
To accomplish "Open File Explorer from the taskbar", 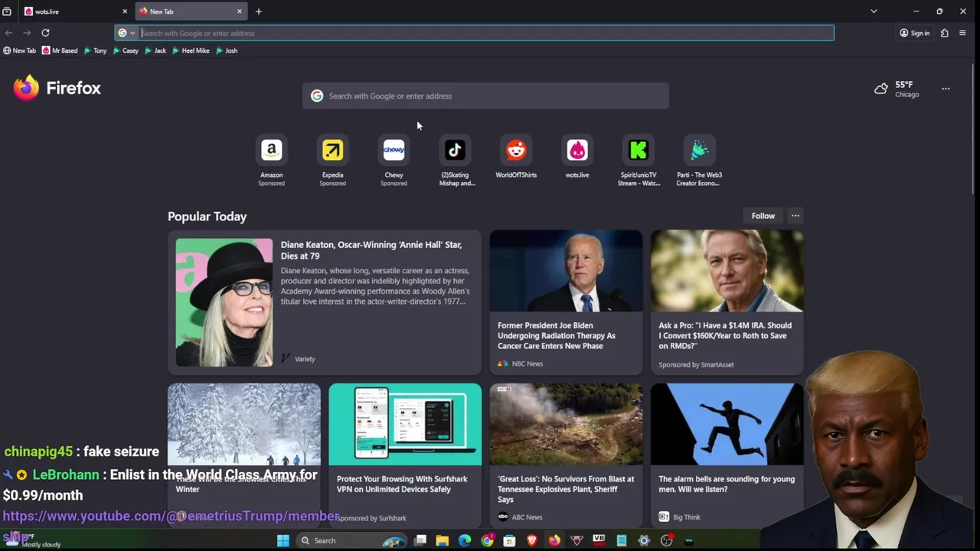I will [443, 540].
